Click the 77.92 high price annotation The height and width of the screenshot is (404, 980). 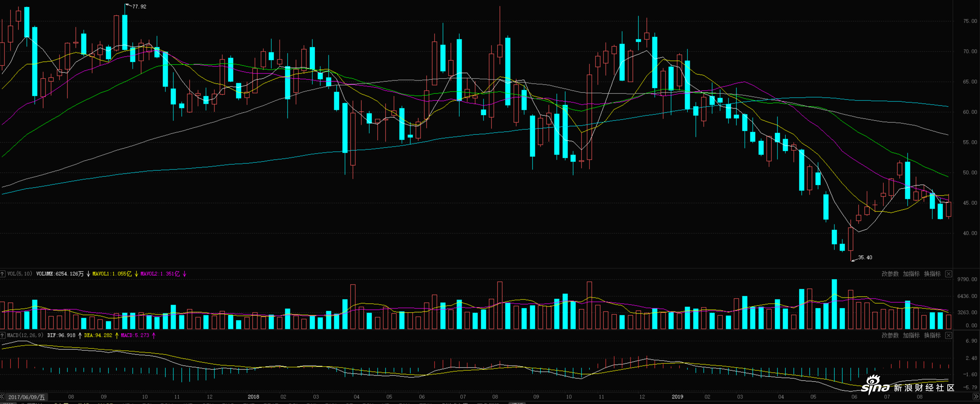(x=139, y=7)
